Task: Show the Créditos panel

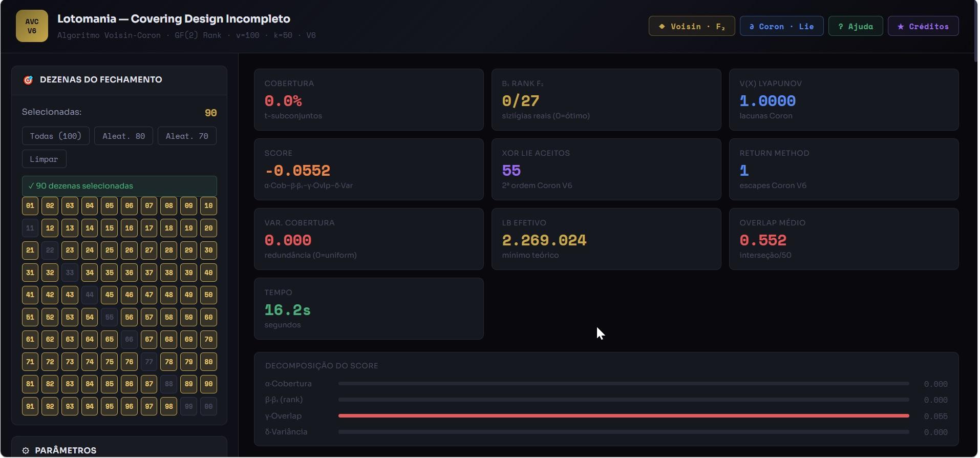Action: (x=923, y=26)
